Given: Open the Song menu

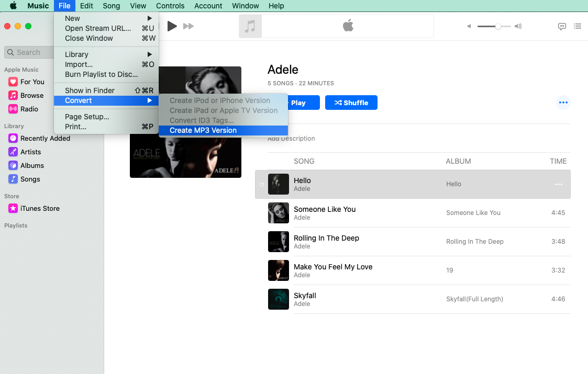Looking at the screenshot, I should 112,6.
